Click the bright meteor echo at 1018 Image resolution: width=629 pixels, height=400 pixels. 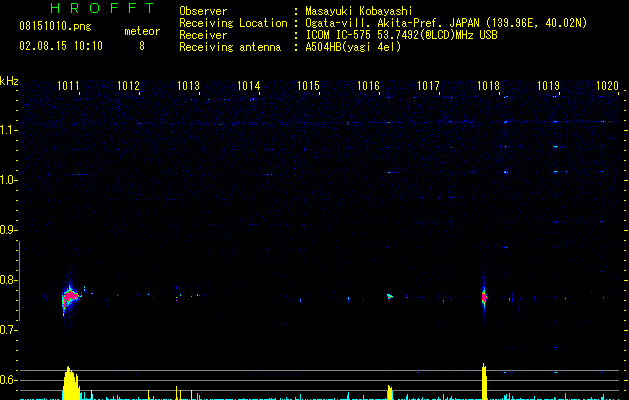pyautogui.click(x=484, y=297)
